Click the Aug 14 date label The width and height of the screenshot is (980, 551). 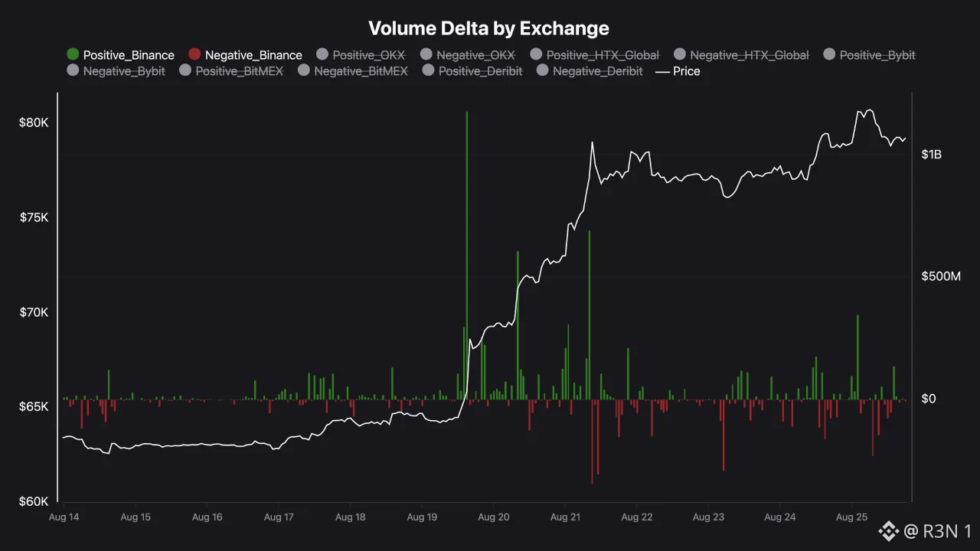pos(64,517)
